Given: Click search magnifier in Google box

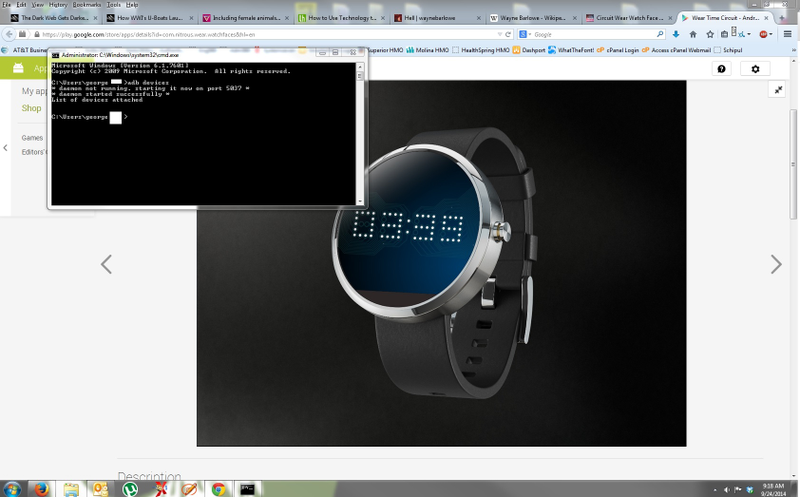Looking at the screenshot, I should 660,34.
